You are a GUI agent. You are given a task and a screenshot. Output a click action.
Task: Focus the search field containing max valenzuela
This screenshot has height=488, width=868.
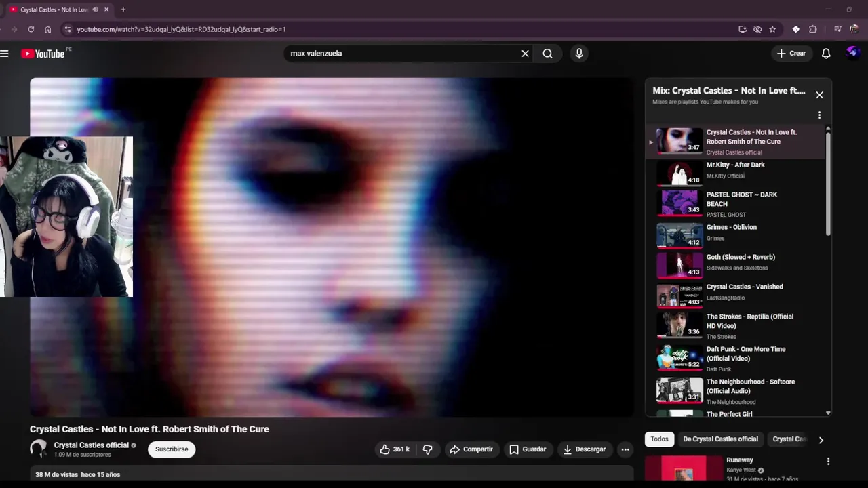tap(403, 54)
